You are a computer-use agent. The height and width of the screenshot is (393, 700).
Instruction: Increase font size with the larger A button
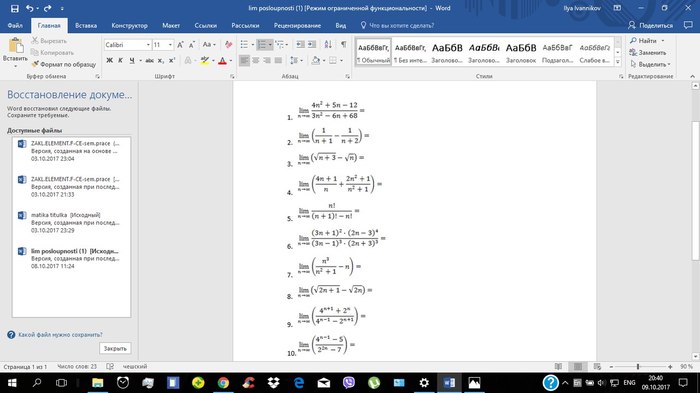(180, 45)
